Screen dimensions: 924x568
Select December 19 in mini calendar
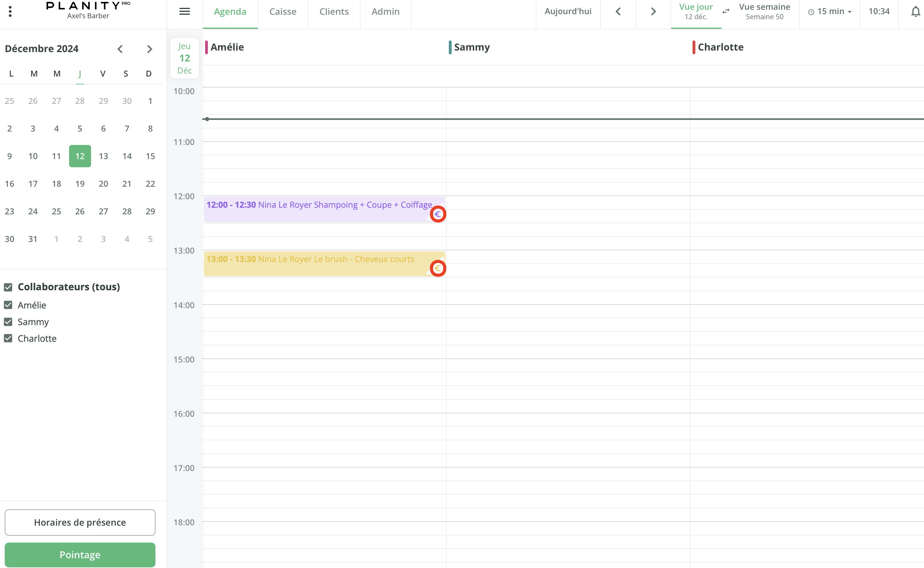80,184
